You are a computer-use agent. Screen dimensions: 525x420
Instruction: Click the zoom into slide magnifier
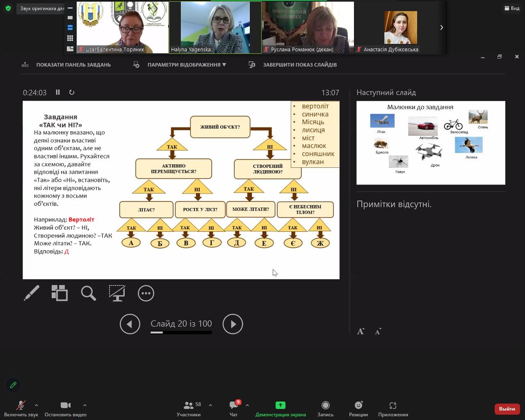88,293
